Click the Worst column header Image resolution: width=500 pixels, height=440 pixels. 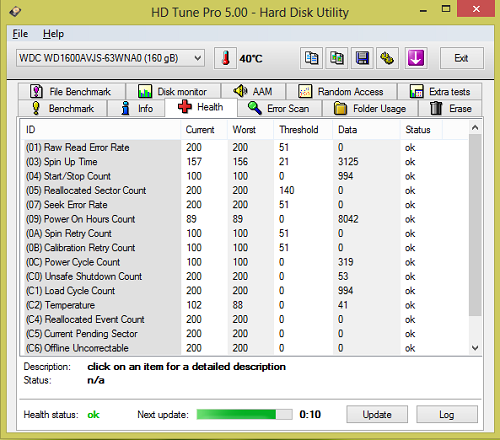point(250,130)
